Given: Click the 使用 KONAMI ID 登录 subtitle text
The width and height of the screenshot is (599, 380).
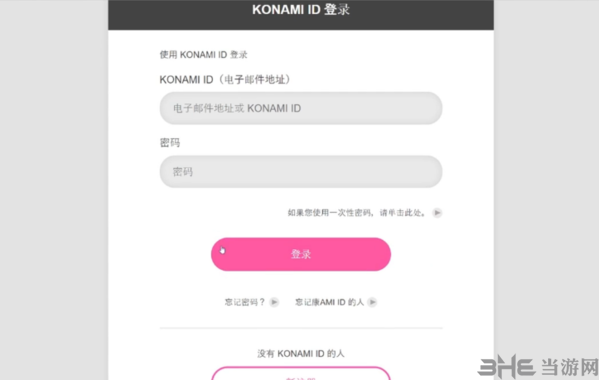Looking at the screenshot, I should (203, 55).
